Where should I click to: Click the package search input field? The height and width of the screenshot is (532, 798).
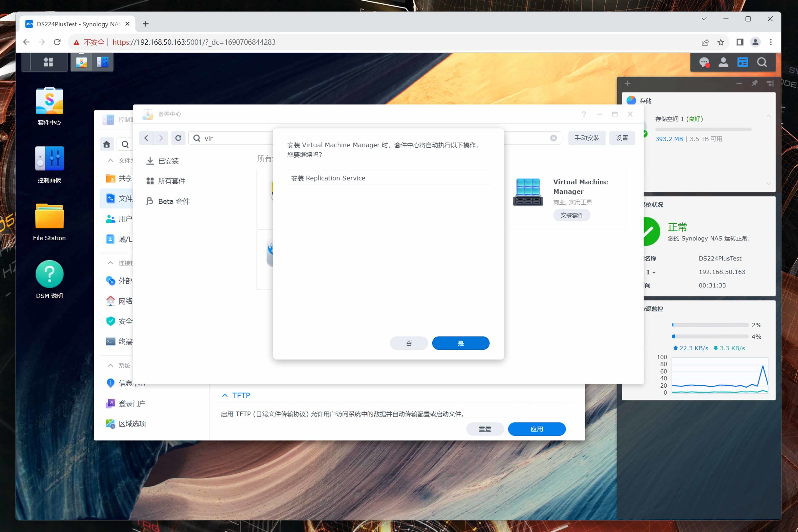pos(237,138)
